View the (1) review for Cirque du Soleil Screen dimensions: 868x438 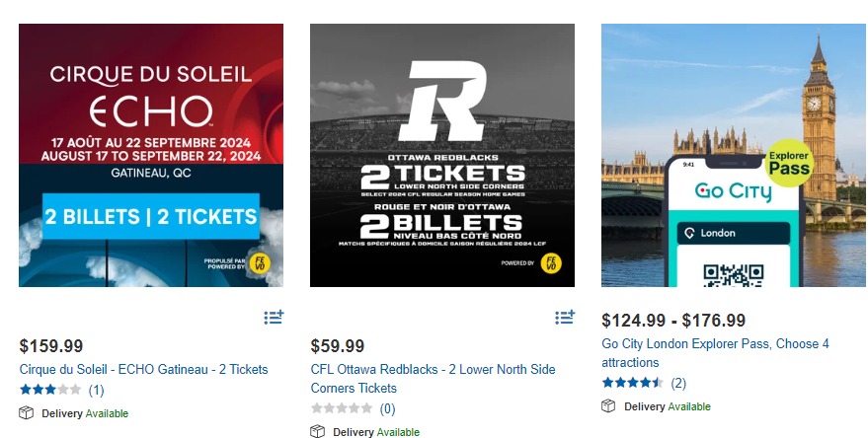(97, 390)
